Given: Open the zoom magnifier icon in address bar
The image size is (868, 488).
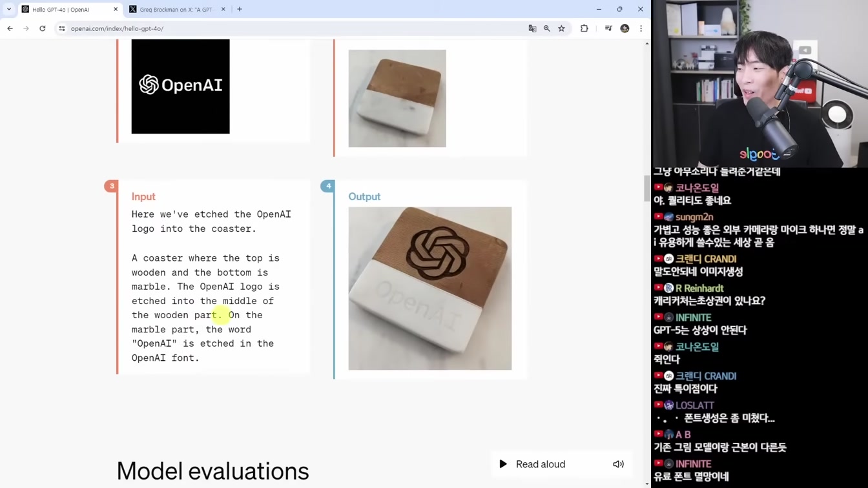Looking at the screenshot, I should coord(547,28).
